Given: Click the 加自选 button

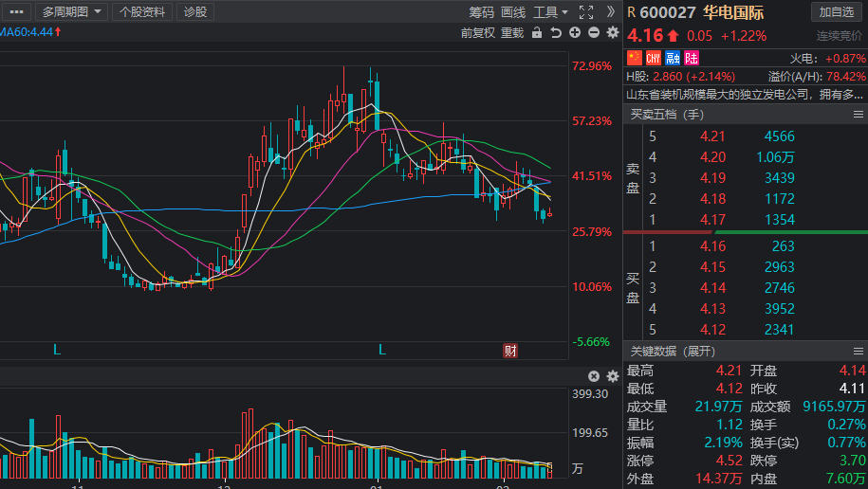Looking at the screenshot, I should tap(837, 12).
